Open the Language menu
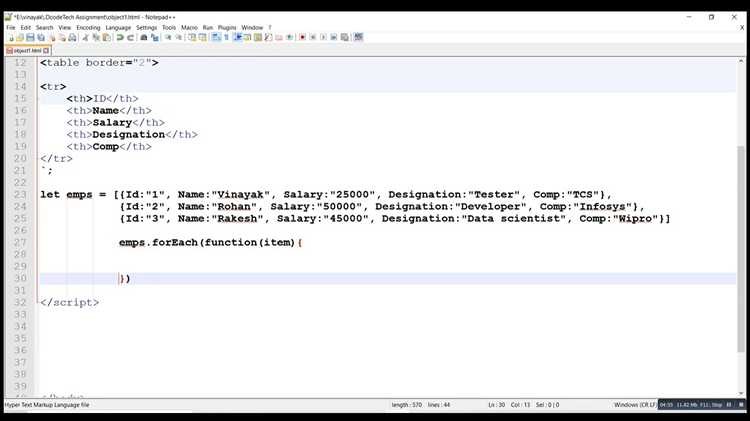Viewport: 750px width, 421px height. [x=118, y=28]
